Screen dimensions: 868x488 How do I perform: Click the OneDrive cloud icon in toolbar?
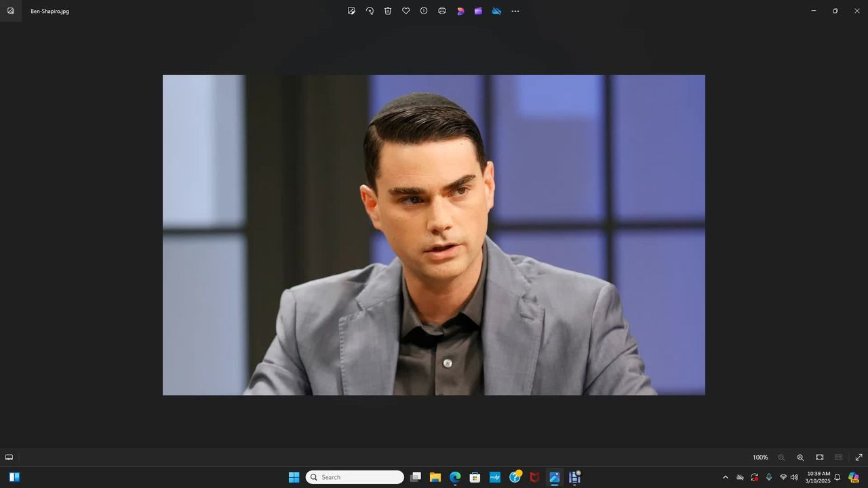(x=496, y=11)
